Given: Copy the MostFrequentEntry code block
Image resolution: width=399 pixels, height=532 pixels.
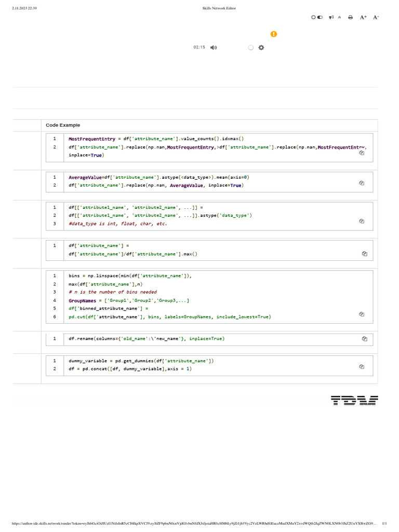Looking at the screenshot, I should (x=361, y=153).
